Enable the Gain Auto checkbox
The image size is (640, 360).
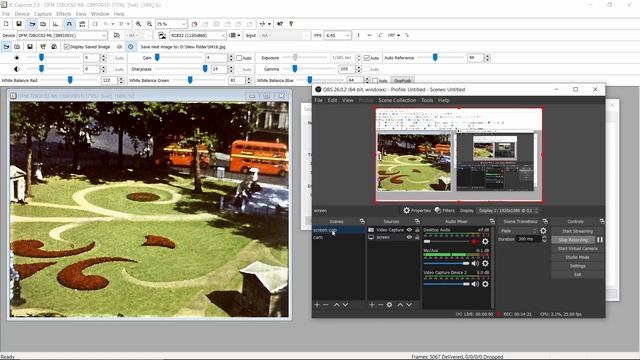pyautogui.click(x=239, y=58)
